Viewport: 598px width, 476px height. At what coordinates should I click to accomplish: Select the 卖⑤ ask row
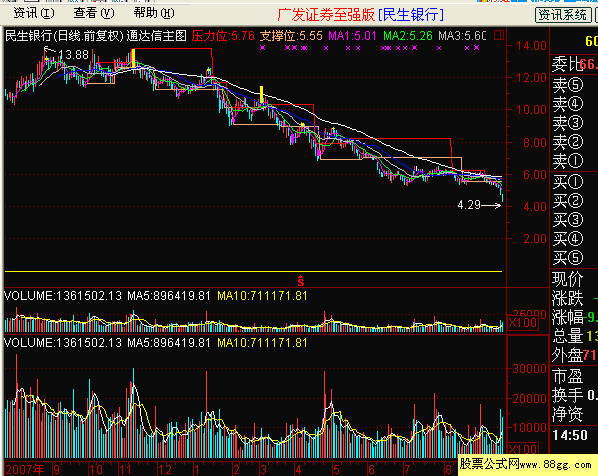[x=574, y=85]
